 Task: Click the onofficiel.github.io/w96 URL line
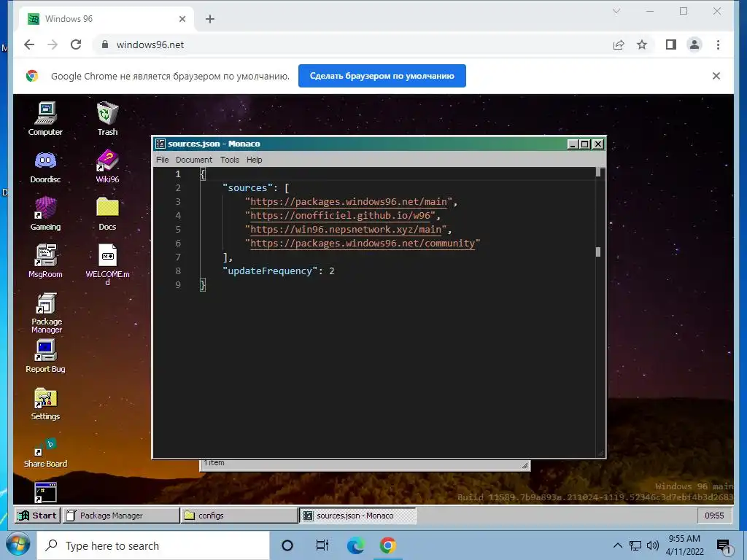pos(340,216)
